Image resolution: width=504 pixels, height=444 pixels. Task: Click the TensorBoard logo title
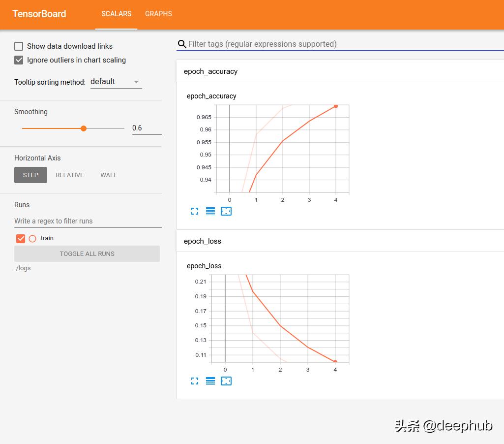click(x=39, y=14)
